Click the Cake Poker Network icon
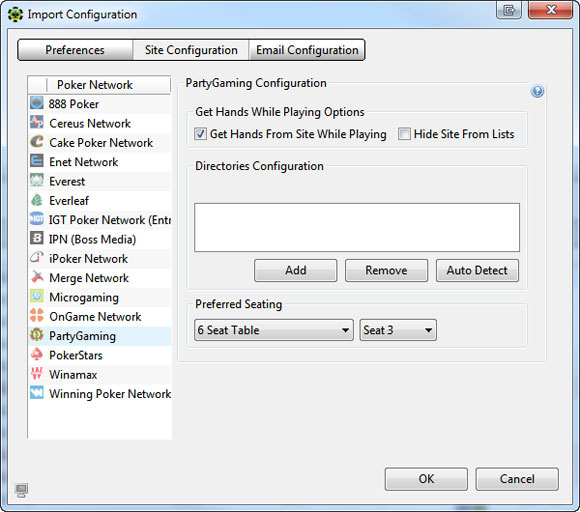 coord(37,141)
